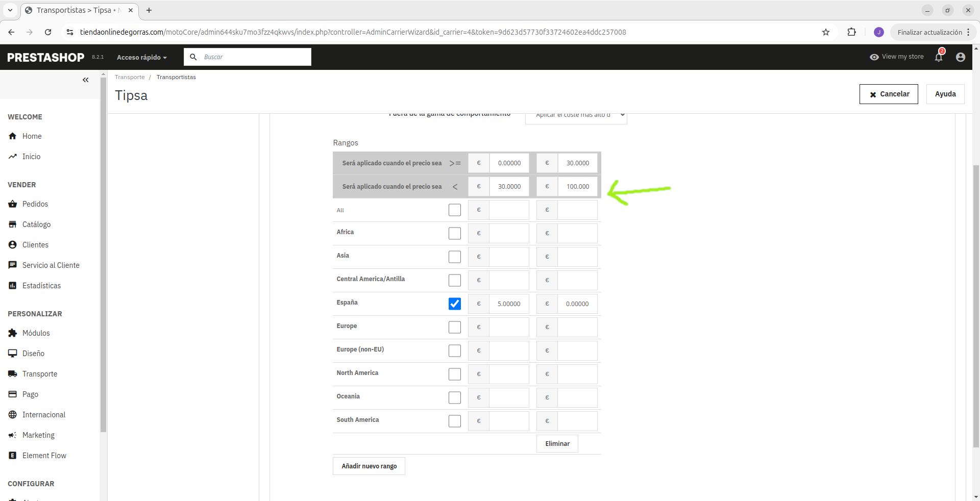Collapse the sidebar menu with the double chevron
This screenshot has width=980, height=501.
point(86,80)
